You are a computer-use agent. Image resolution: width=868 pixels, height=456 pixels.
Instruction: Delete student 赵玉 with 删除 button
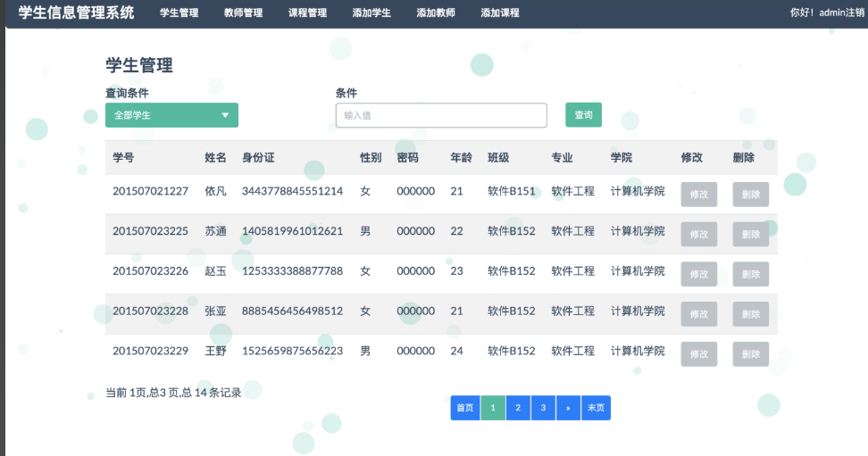coord(750,274)
